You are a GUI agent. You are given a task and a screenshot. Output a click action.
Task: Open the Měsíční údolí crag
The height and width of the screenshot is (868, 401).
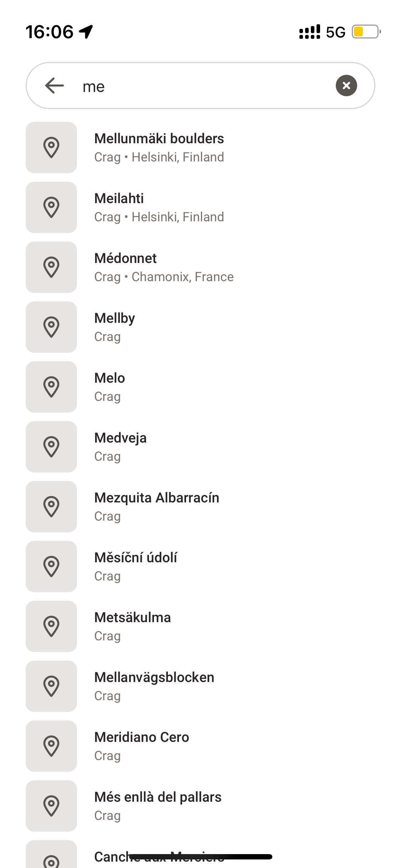(x=136, y=567)
